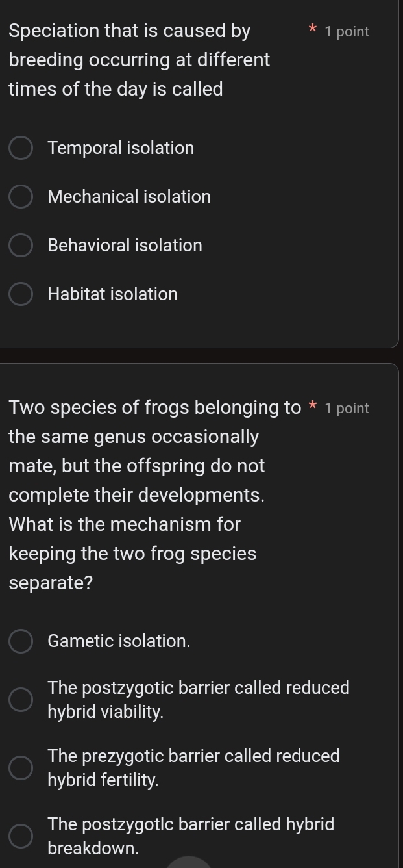403x868 pixels.
Task: Select the Habitat isolation radio button
Action: pyautogui.click(x=21, y=294)
